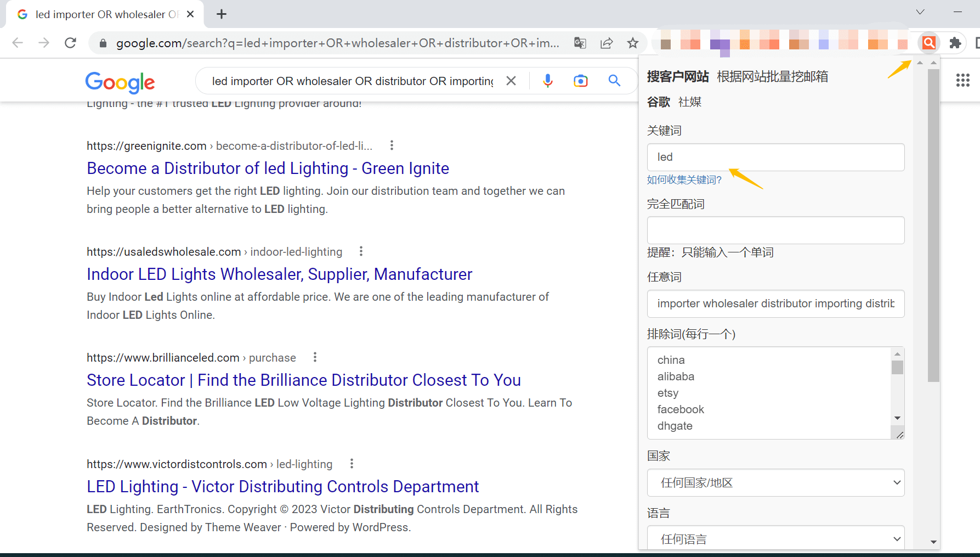Select 'alibaba' in the exclusion list
The image size is (980, 557).
(x=676, y=376)
